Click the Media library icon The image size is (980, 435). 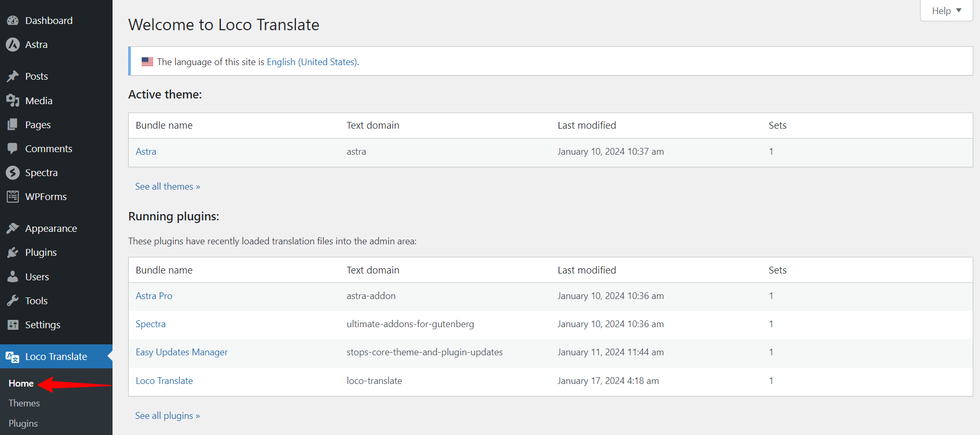13,101
